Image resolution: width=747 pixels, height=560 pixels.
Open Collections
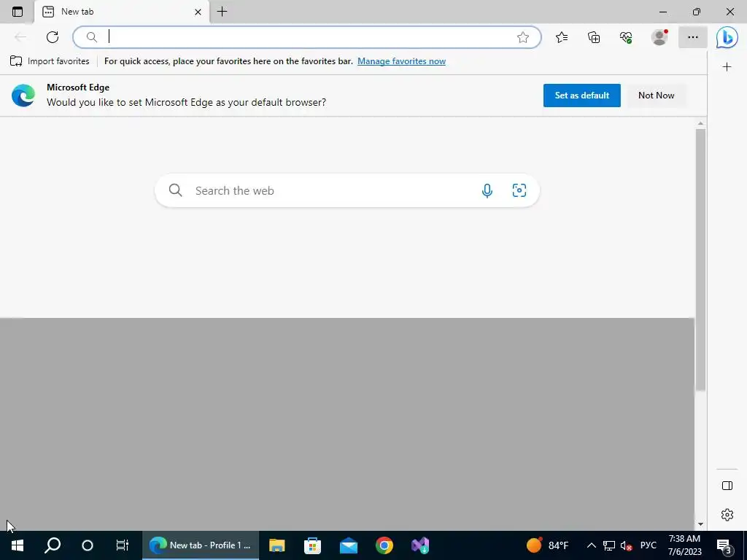pyautogui.click(x=594, y=37)
